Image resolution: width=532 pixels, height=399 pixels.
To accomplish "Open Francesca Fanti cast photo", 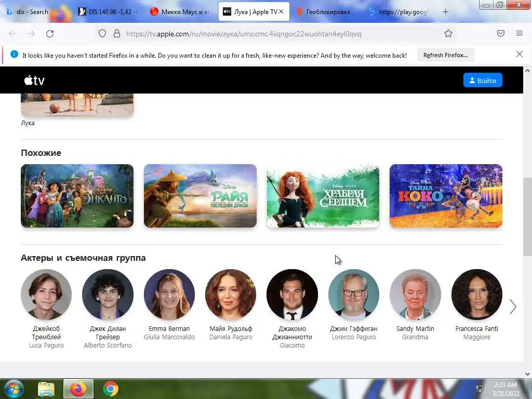I will [x=477, y=295].
